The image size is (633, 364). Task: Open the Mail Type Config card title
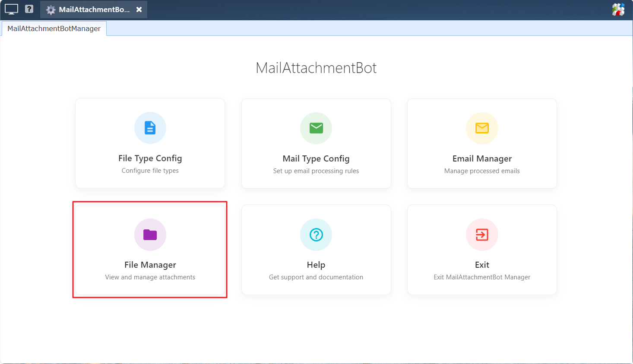[316, 159]
